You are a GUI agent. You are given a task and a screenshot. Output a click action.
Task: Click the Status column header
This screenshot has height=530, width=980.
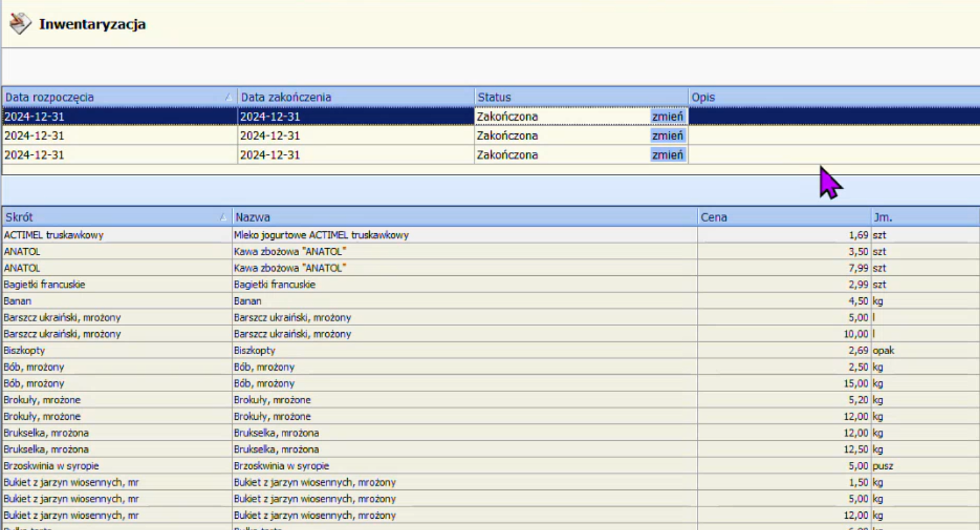tap(581, 97)
